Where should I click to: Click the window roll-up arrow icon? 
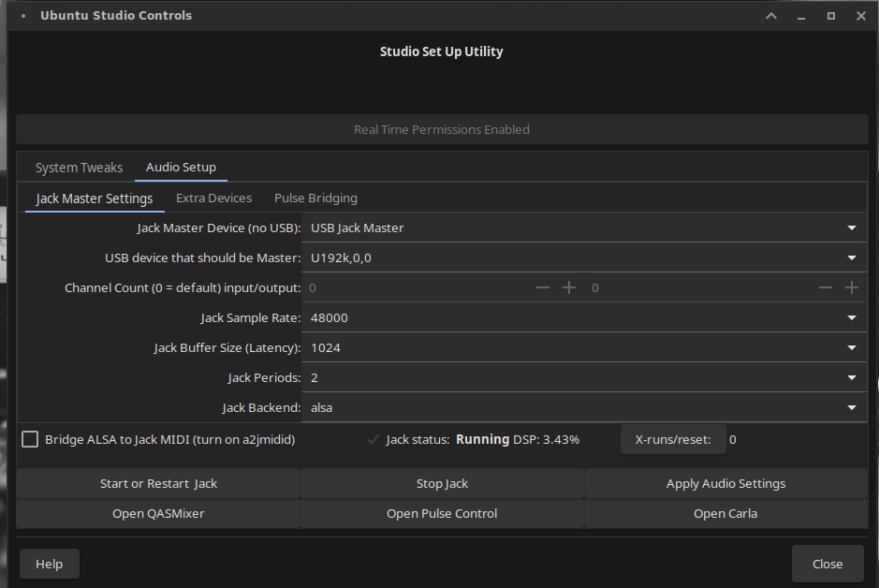coord(771,16)
